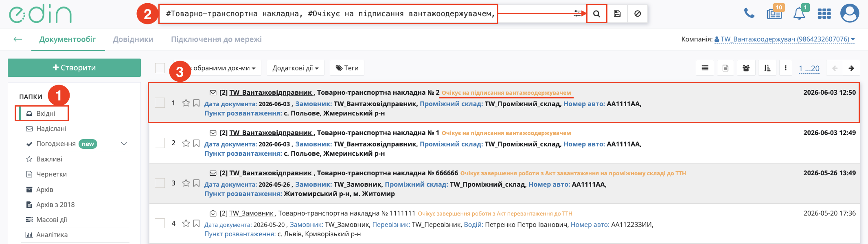Click the Створити button
Screen dimensions: 868x244
pos(74,68)
